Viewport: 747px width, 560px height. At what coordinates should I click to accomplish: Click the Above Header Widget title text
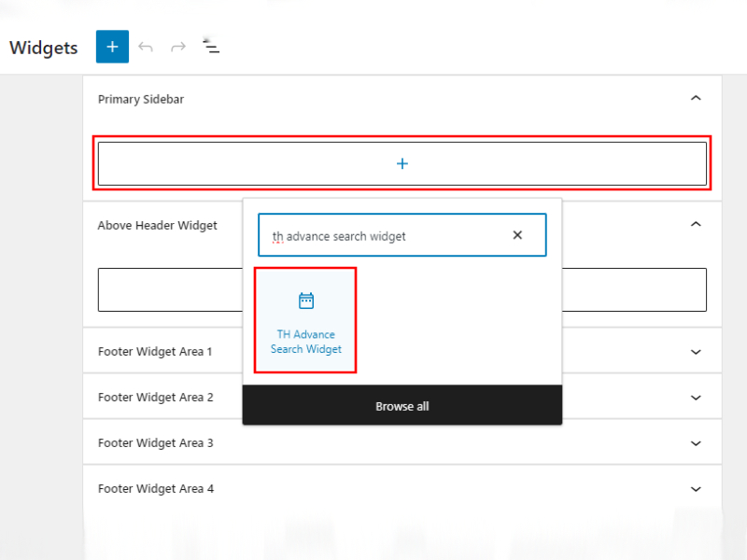(x=157, y=225)
